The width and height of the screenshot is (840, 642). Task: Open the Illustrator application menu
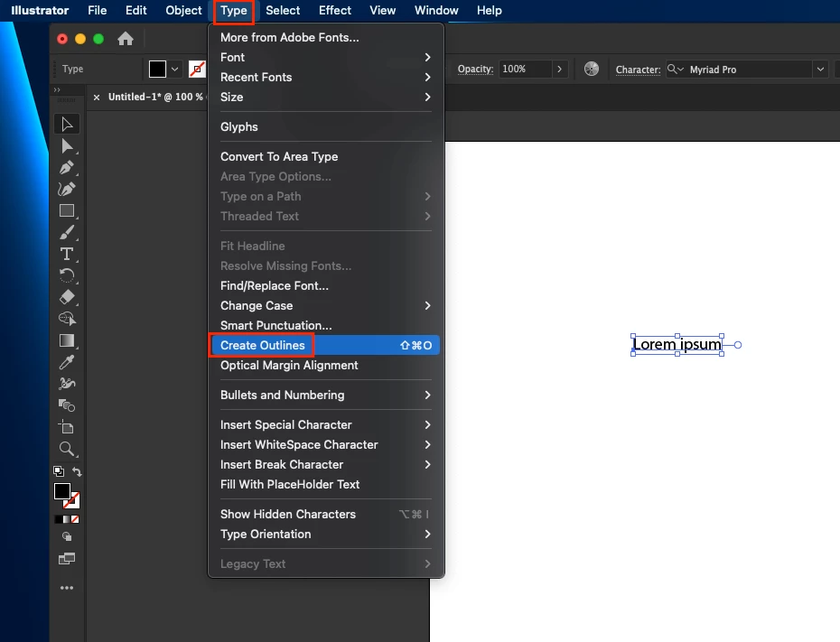pos(40,11)
